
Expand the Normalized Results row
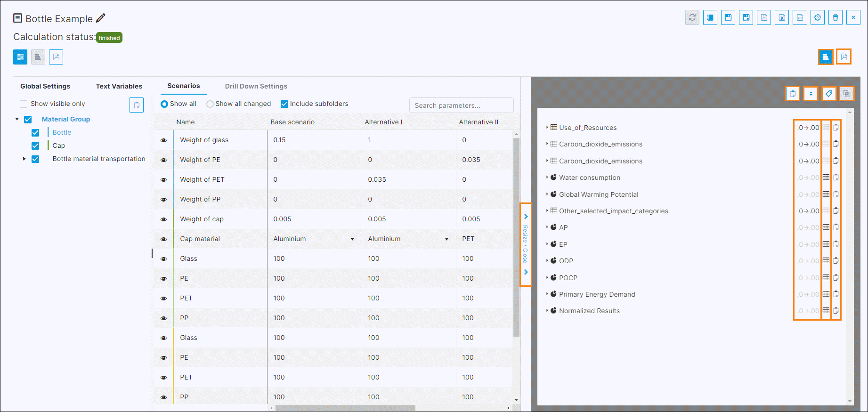[x=547, y=310]
